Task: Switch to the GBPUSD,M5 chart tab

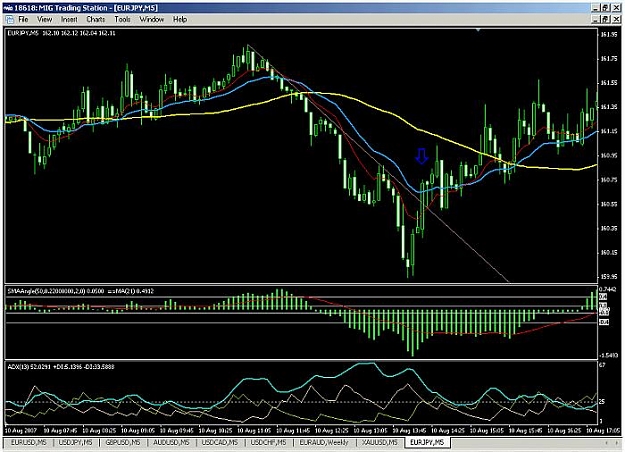Action: (x=123, y=442)
